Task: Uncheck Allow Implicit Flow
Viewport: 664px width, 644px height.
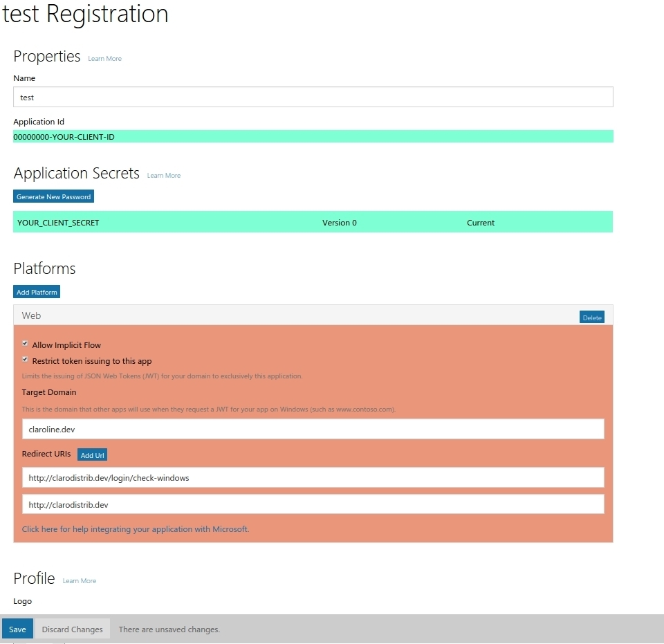Action: tap(26, 344)
